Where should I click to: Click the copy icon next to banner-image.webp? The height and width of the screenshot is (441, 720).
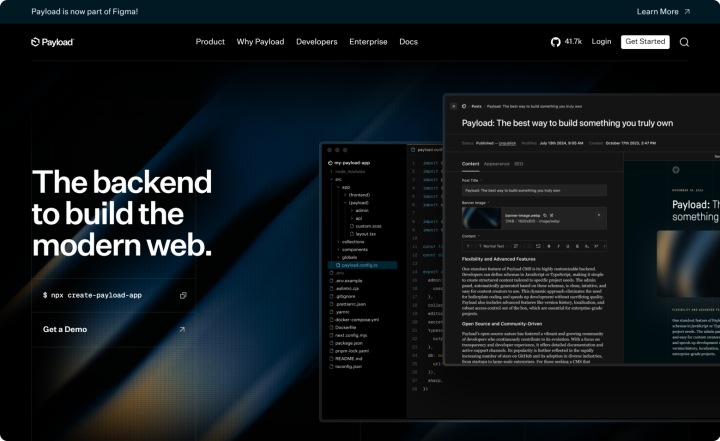pyautogui.click(x=545, y=215)
